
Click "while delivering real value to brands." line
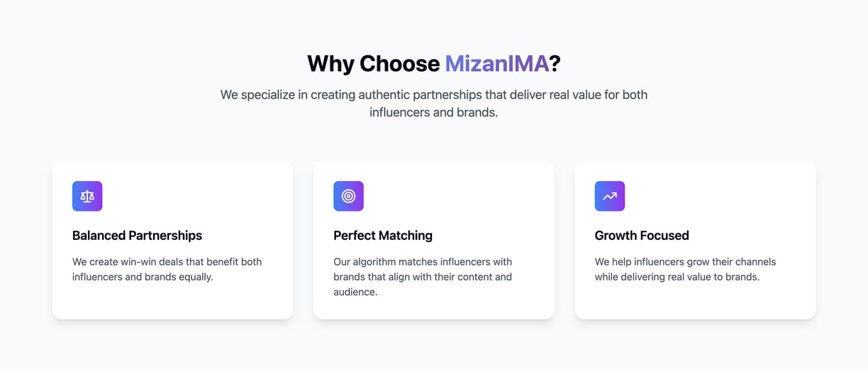pyautogui.click(x=677, y=277)
